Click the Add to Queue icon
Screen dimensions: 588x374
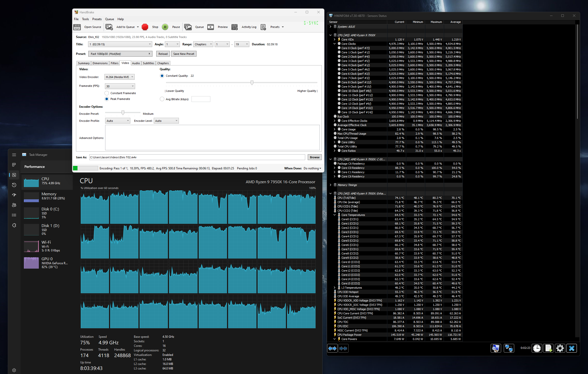(109, 27)
